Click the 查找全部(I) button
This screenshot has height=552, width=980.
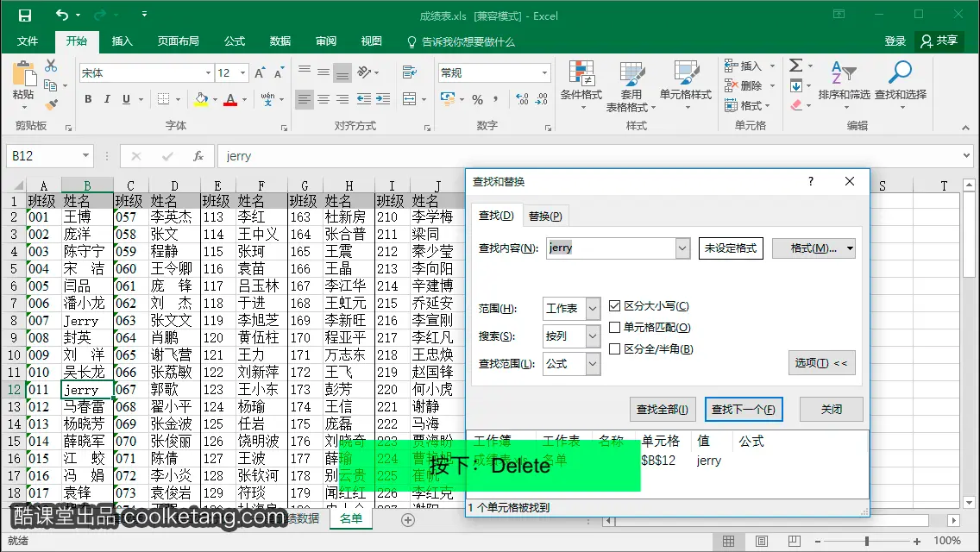pos(663,410)
